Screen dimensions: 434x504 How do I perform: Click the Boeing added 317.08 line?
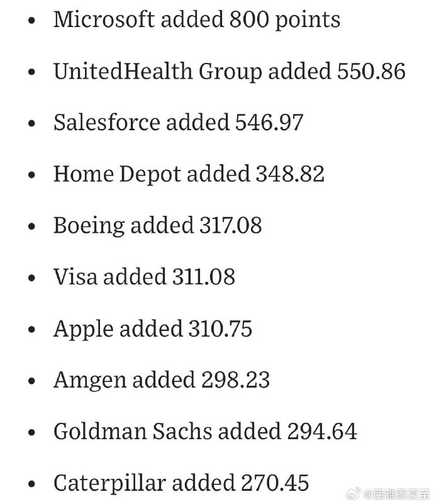pyautogui.click(x=157, y=226)
